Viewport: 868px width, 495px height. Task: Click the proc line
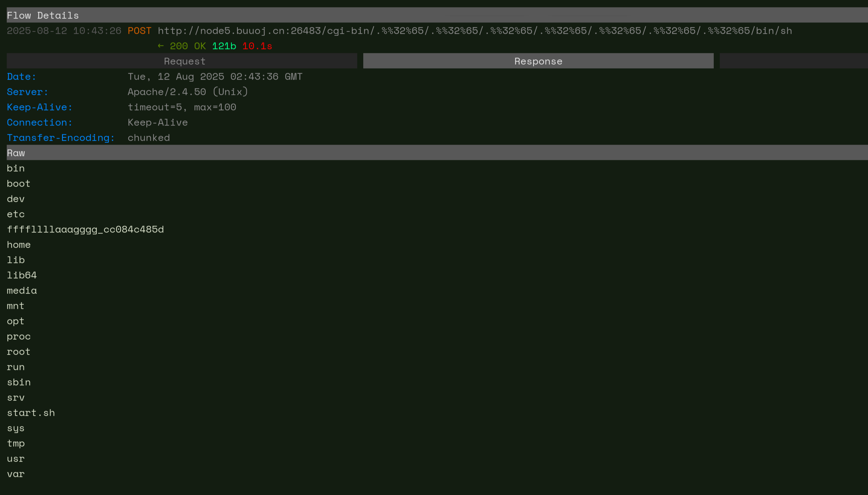pyautogui.click(x=18, y=337)
